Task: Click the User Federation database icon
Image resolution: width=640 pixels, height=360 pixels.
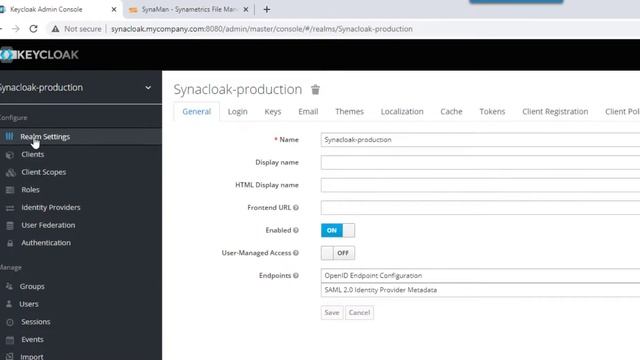Action: pyautogui.click(x=10, y=225)
